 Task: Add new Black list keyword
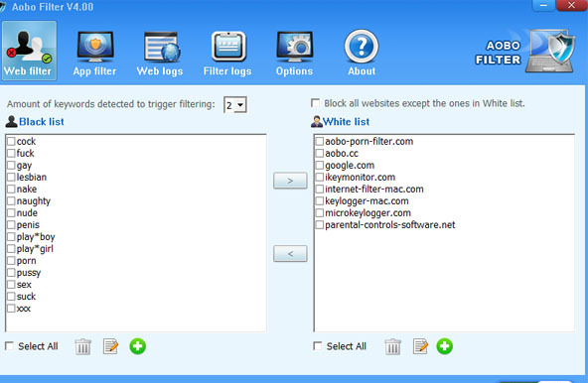tap(138, 346)
